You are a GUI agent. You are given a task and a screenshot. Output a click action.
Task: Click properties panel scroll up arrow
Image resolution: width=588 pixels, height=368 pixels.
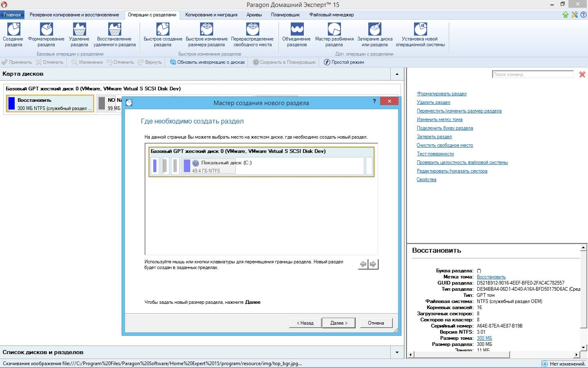(584, 248)
